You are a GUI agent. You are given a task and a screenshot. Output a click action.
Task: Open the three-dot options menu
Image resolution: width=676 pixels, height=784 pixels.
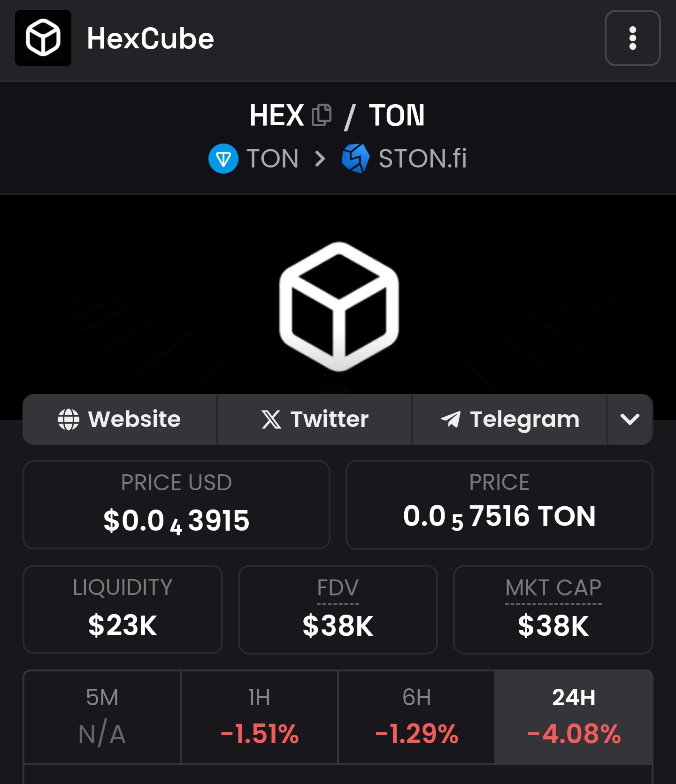point(632,38)
